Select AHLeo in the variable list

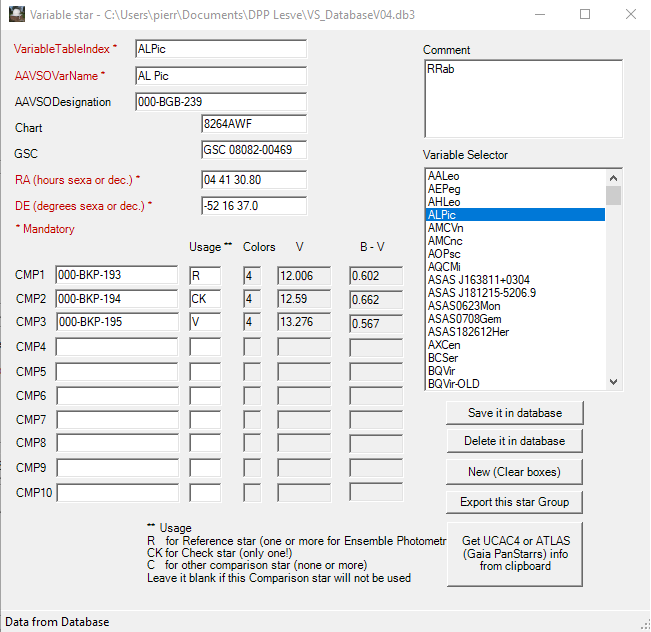point(516,202)
